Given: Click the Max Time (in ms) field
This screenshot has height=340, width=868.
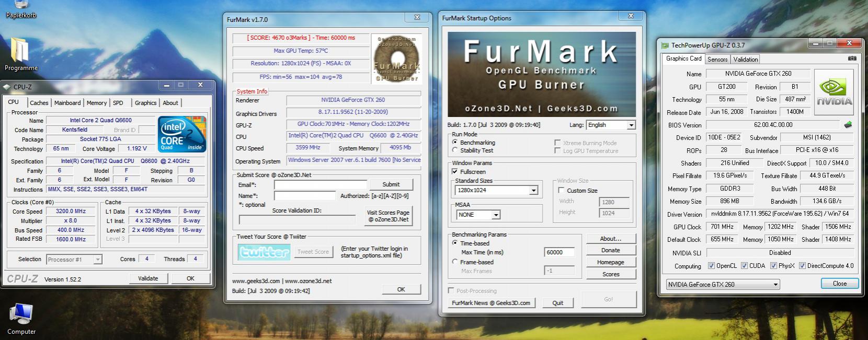Looking at the screenshot, I should (559, 252).
